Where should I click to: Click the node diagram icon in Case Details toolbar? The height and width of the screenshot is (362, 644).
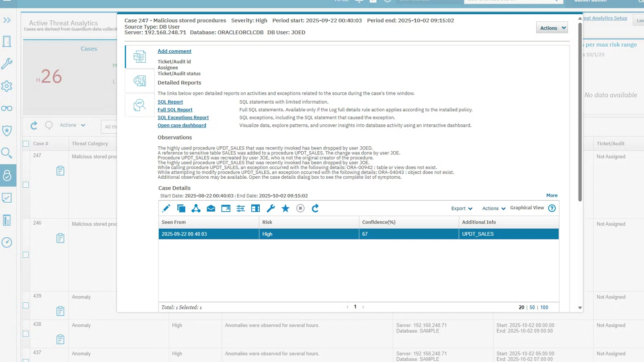pos(196,208)
